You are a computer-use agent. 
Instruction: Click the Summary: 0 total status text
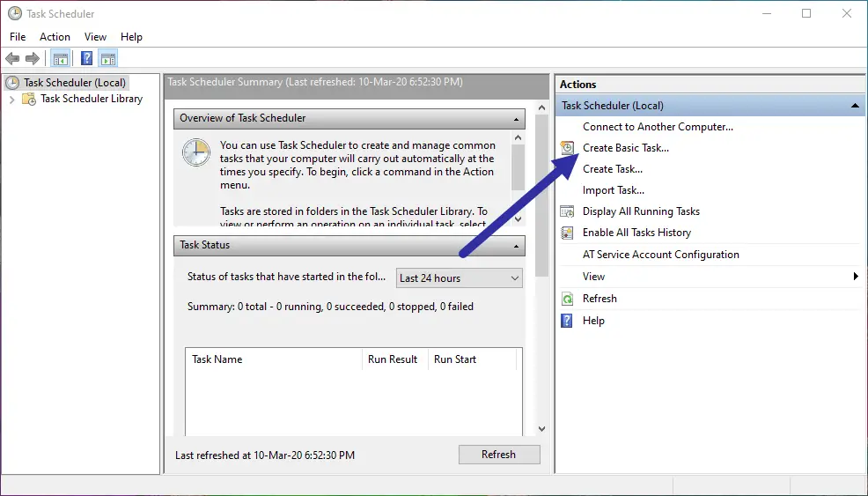click(330, 307)
